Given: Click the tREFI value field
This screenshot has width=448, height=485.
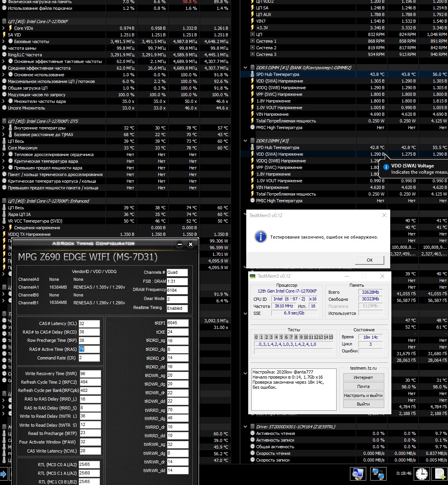Looking at the screenshot, I should click(177, 323).
